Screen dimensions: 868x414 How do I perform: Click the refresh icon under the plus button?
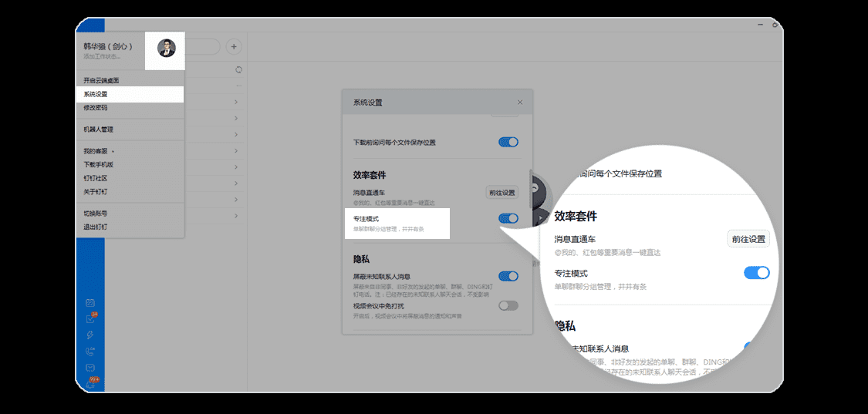(238, 69)
